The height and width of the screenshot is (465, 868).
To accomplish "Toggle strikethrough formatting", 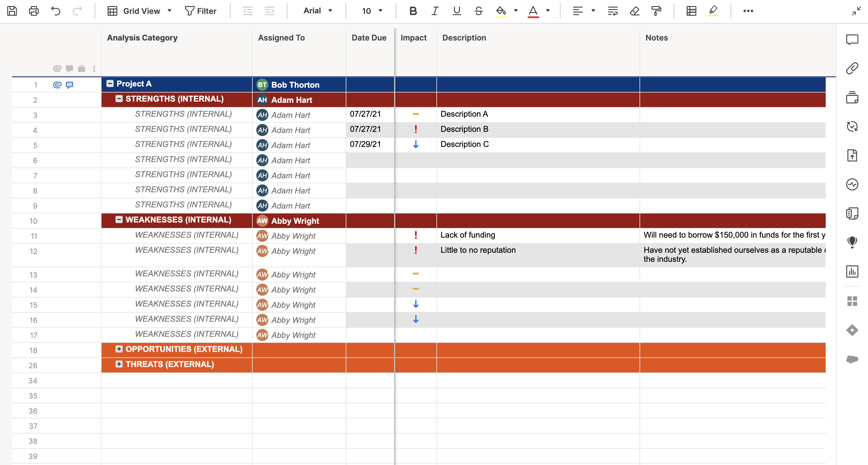I will click(478, 11).
